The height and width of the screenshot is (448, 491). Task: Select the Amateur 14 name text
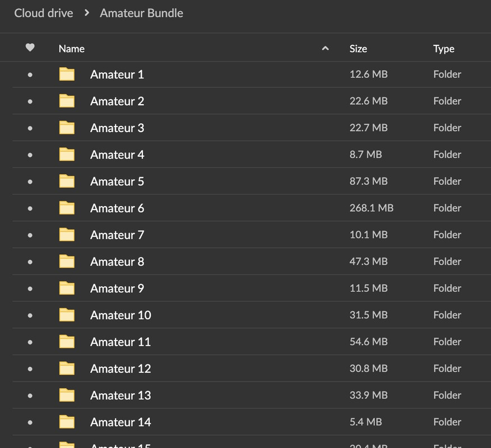click(121, 422)
